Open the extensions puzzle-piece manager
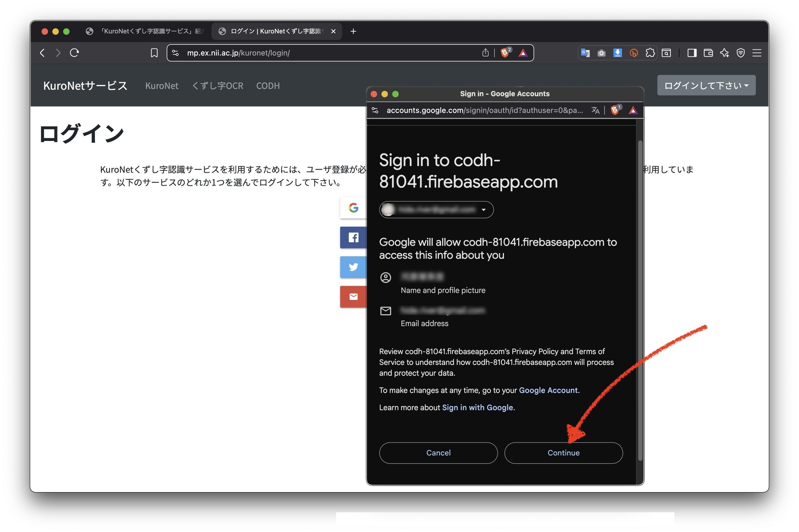This screenshot has width=799, height=532. coord(650,53)
